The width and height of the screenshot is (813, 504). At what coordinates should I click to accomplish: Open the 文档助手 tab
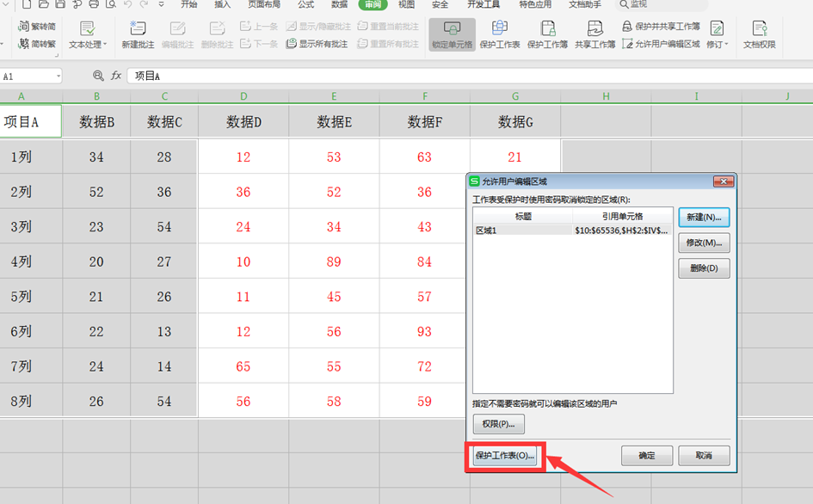585,4
